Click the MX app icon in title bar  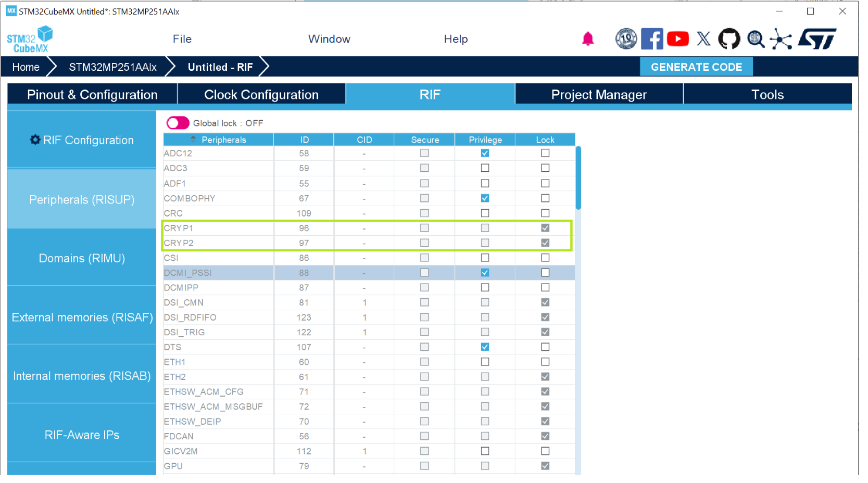pyautogui.click(x=11, y=11)
